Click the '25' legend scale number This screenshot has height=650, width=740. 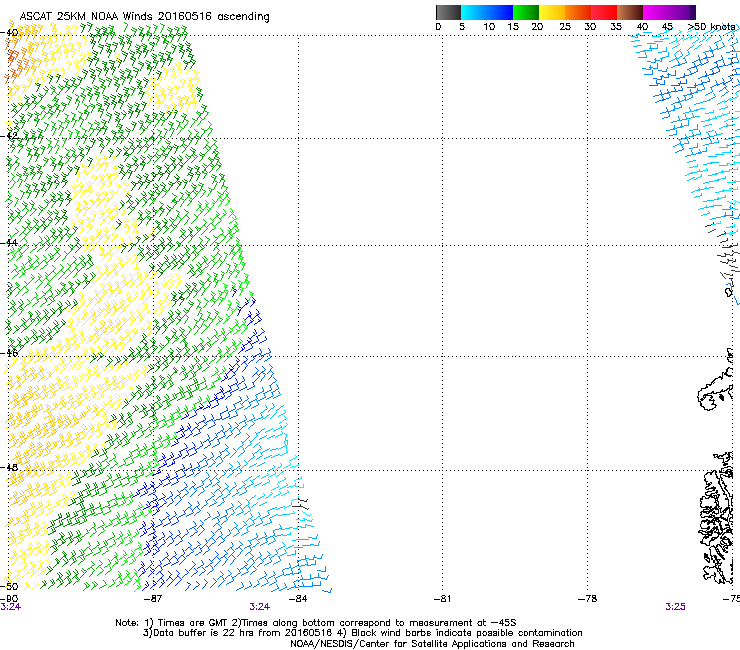[x=565, y=26]
